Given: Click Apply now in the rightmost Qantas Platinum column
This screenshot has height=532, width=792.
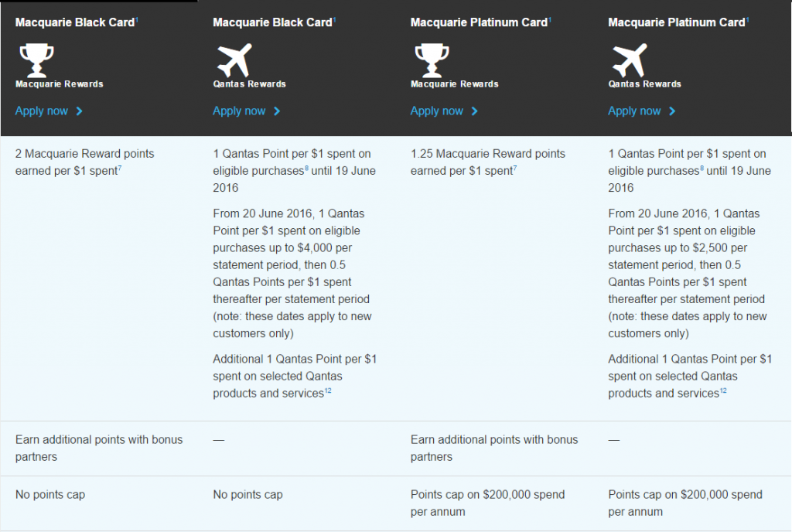Looking at the screenshot, I should click(x=633, y=111).
